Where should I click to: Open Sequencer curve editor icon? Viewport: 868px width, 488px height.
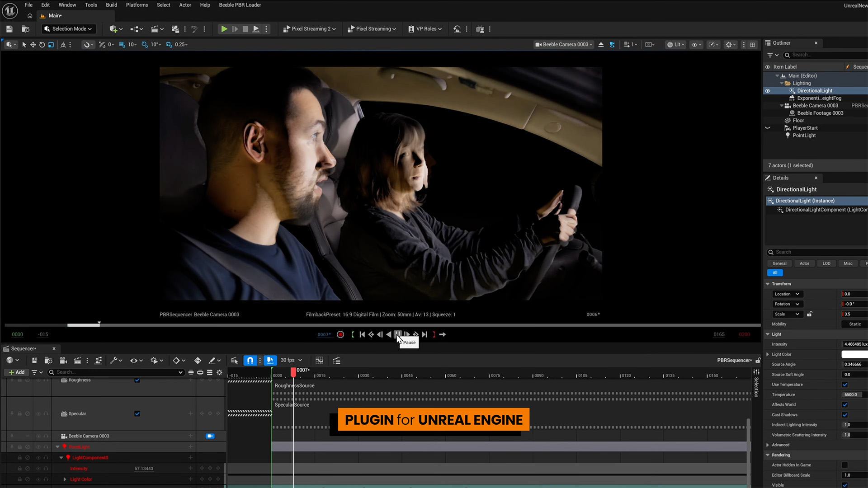tap(319, 360)
